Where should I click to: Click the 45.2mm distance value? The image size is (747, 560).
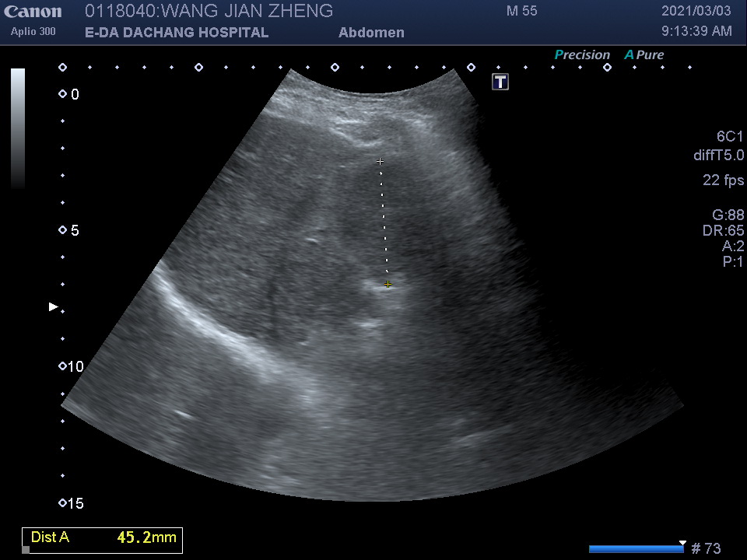click(x=147, y=537)
